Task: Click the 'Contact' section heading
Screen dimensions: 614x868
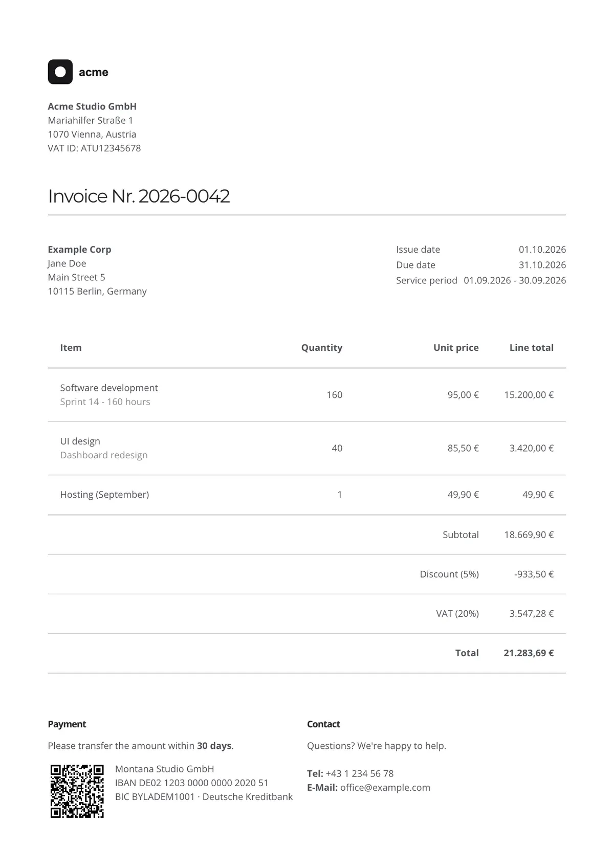Action: (x=323, y=724)
